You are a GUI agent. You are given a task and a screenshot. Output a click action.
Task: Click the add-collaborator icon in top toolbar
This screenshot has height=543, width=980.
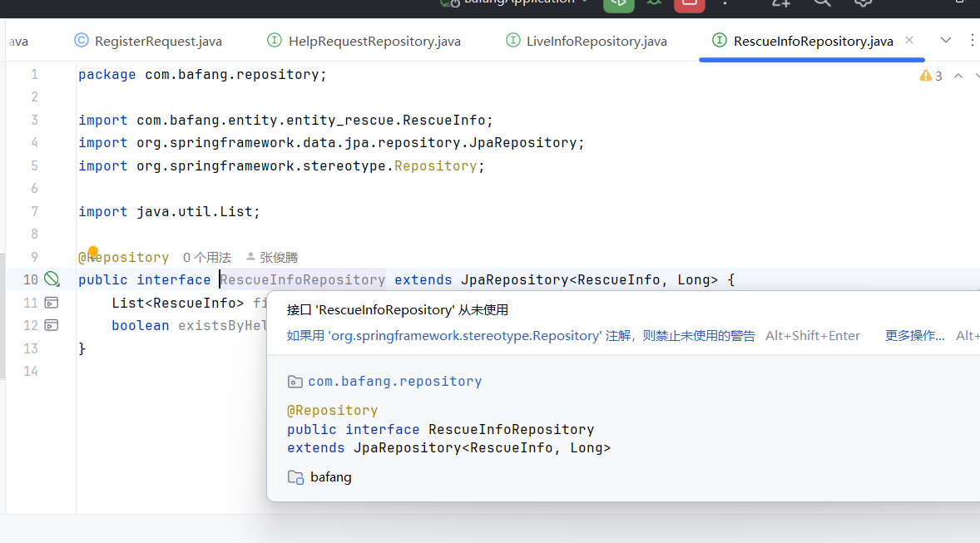[780, 3]
